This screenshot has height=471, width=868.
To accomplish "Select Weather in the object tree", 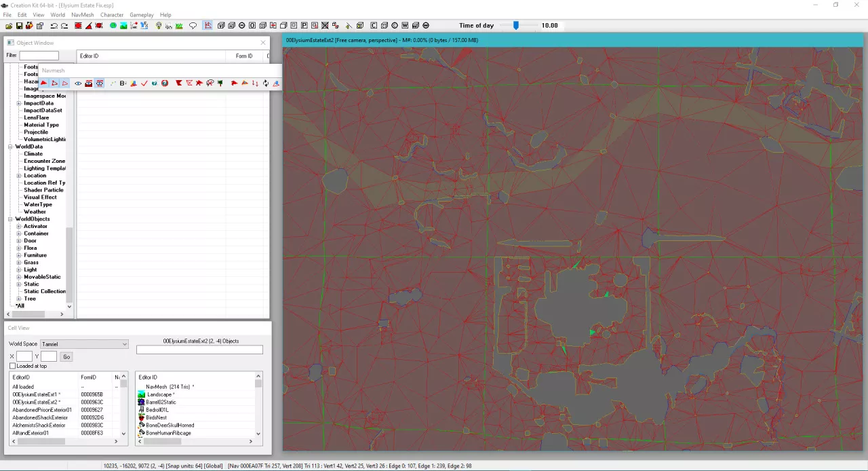I will coord(35,212).
